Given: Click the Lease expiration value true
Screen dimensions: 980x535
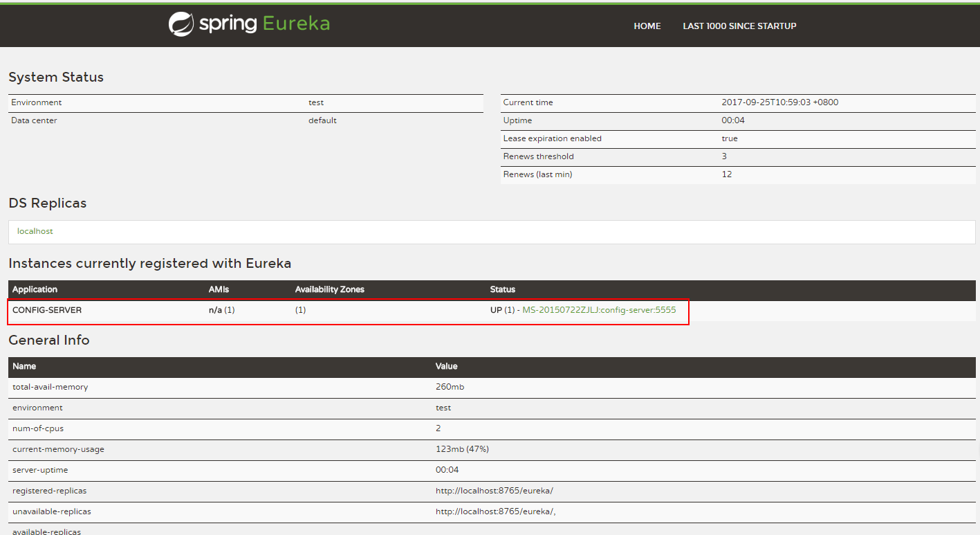Looking at the screenshot, I should 730,138.
